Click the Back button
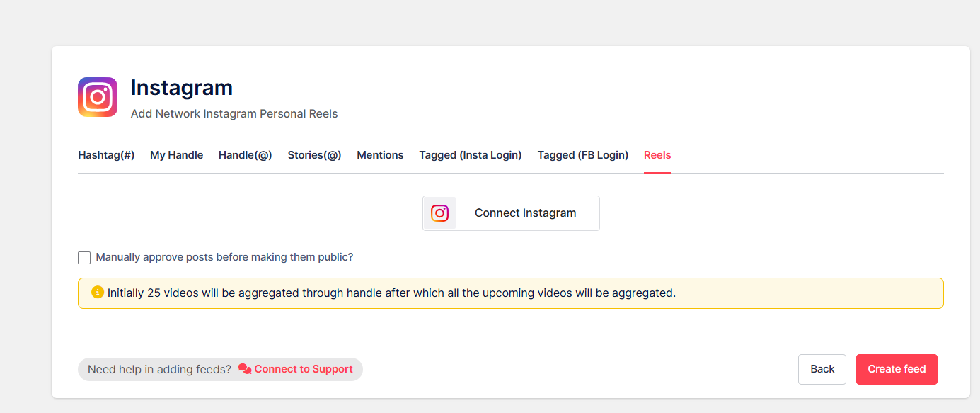This screenshot has height=413, width=980. pyautogui.click(x=822, y=368)
